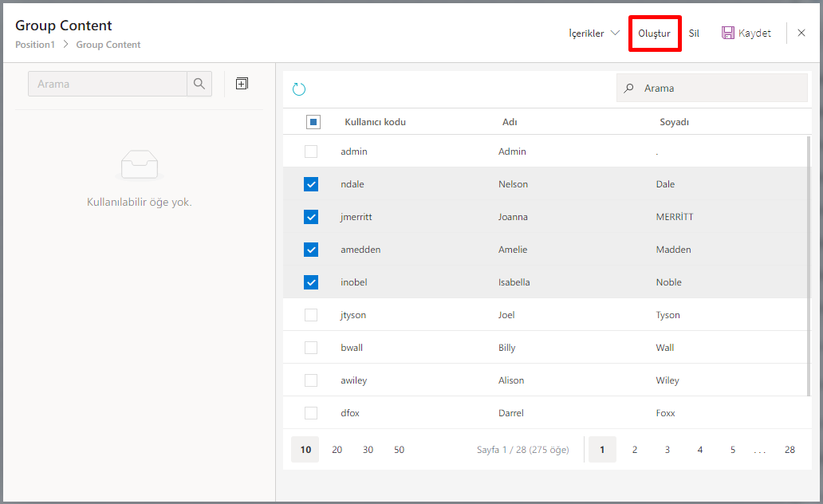
Task: Select the jtyson row checkbox
Action: (x=311, y=315)
